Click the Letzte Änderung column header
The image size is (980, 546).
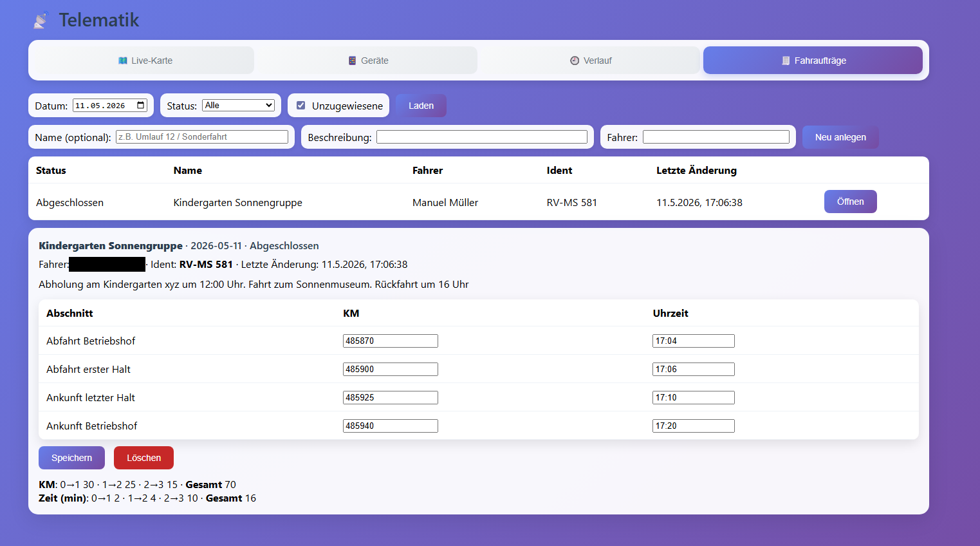point(696,170)
